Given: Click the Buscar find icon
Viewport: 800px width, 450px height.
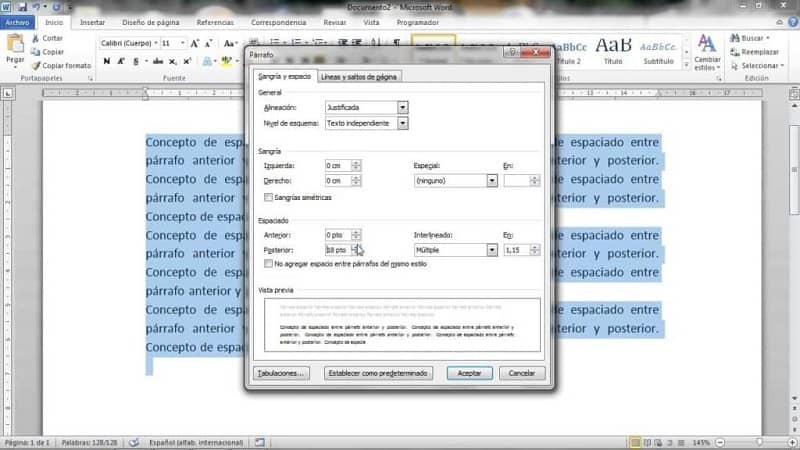Looking at the screenshot, I should pos(735,38).
